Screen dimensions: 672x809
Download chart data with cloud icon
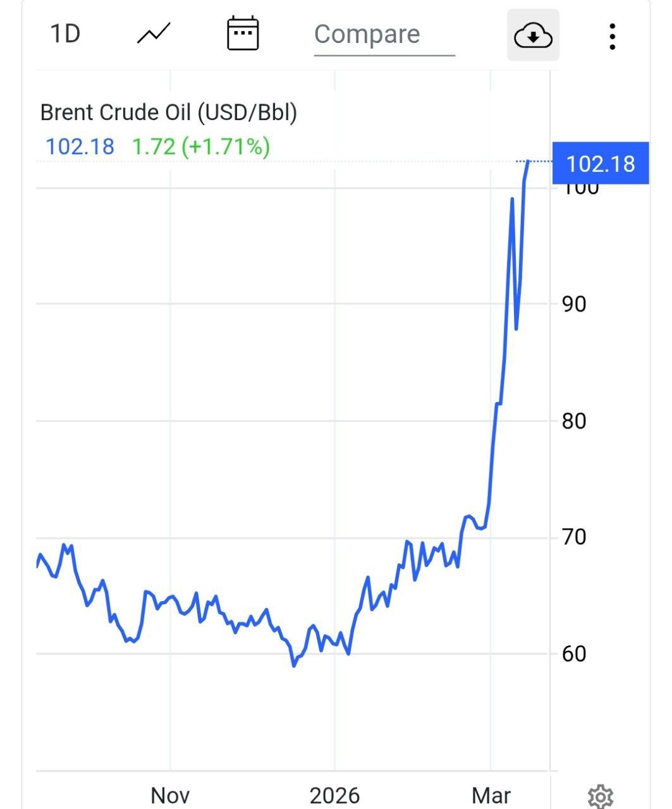point(533,35)
